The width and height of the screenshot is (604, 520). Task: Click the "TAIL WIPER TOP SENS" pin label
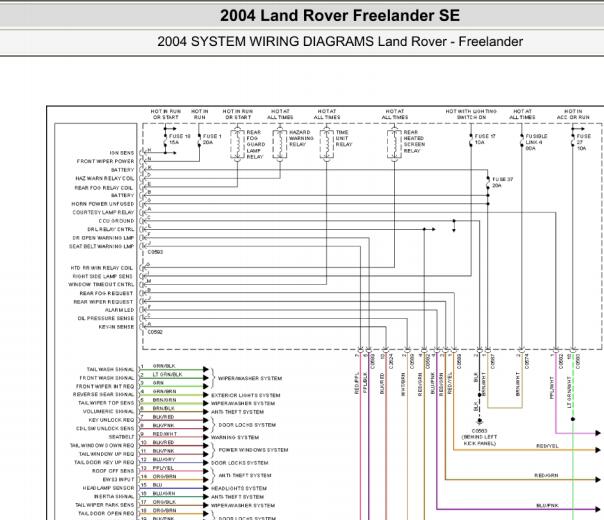pyautogui.click(x=106, y=403)
